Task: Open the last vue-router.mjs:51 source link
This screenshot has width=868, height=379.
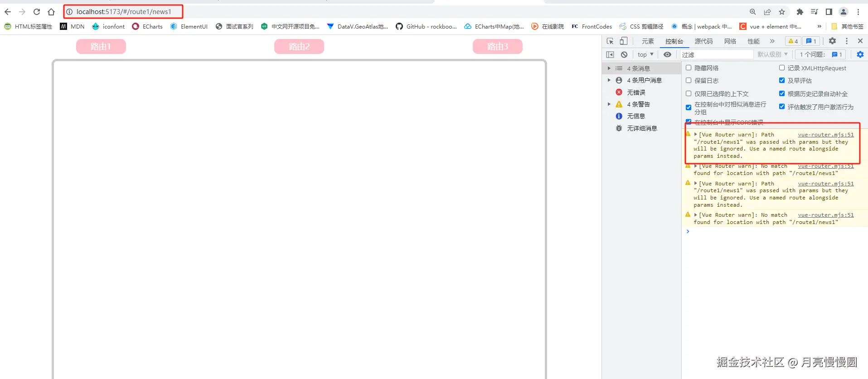Action: tap(826, 215)
